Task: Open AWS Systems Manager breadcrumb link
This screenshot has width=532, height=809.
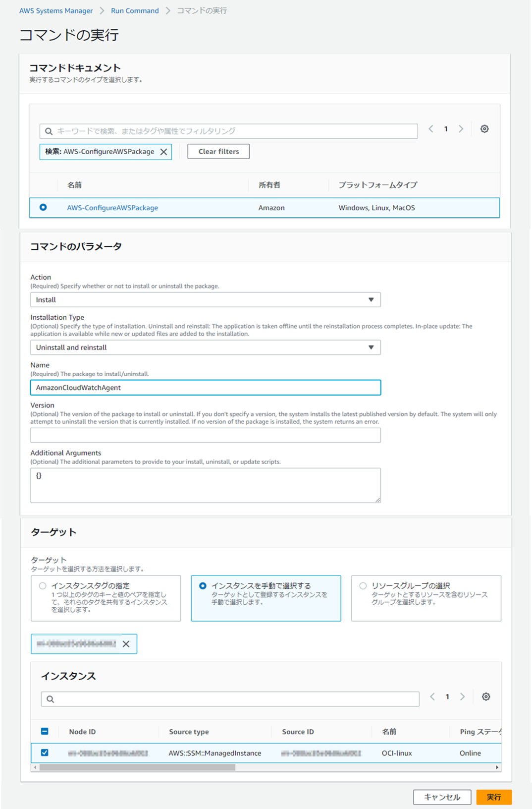Action: 56,10
